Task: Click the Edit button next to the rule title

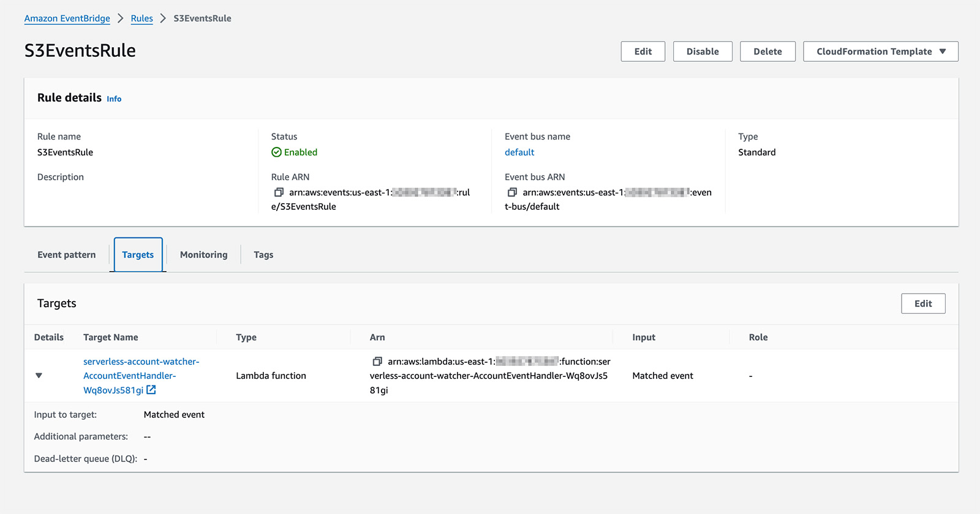Action: [x=643, y=51]
